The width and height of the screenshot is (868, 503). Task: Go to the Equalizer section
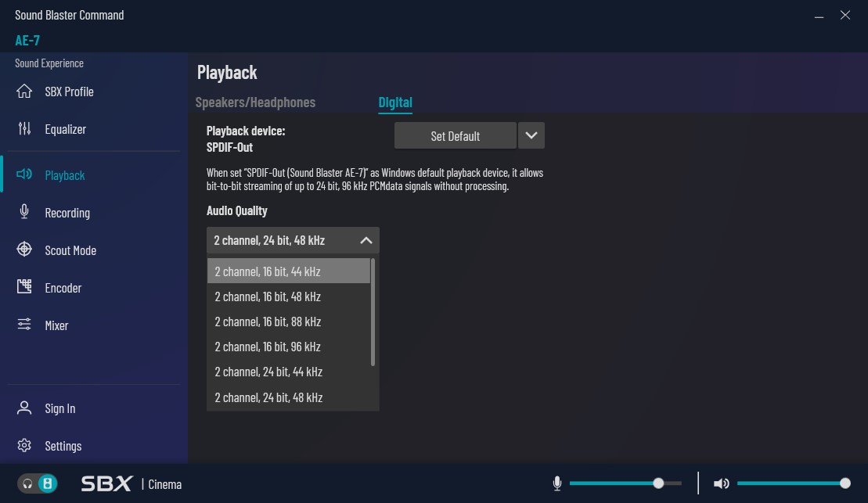point(65,129)
